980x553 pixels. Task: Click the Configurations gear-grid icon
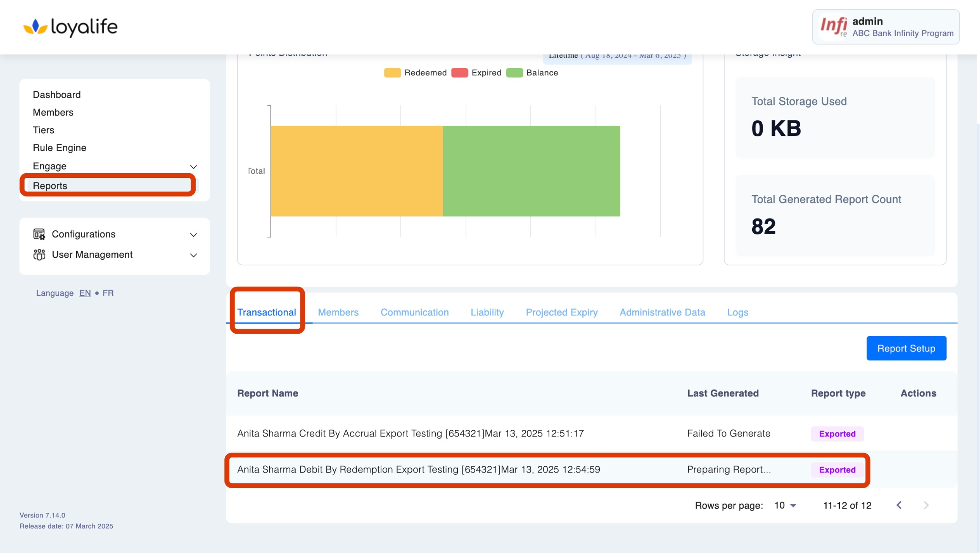pyautogui.click(x=39, y=234)
